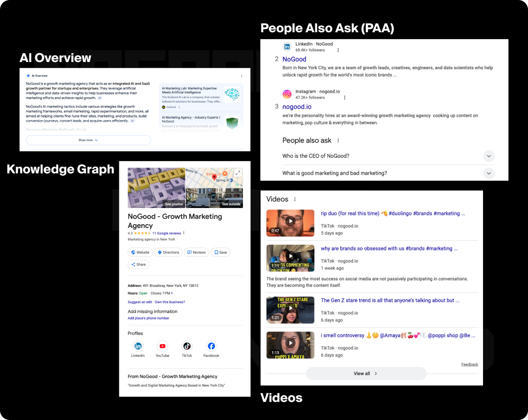Viewport: 528px width, 420px height.
Task: Open the TikTok profile icon
Action: (x=187, y=346)
